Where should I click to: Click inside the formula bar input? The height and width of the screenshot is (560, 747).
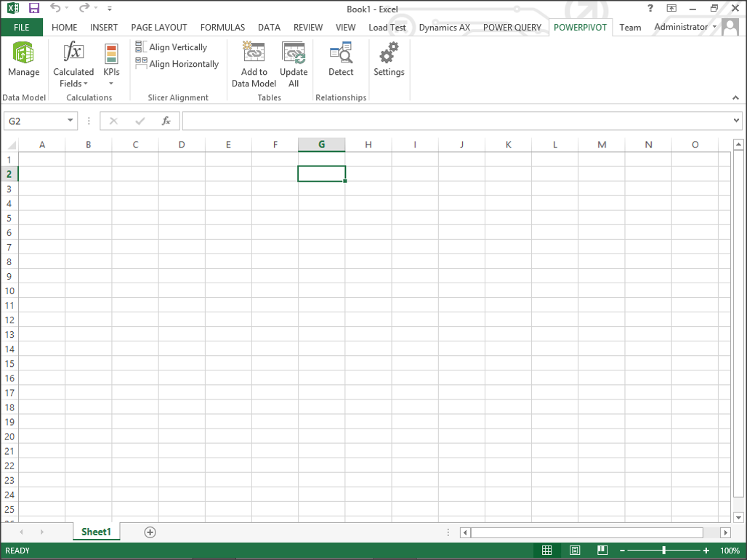tap(458, 121)
